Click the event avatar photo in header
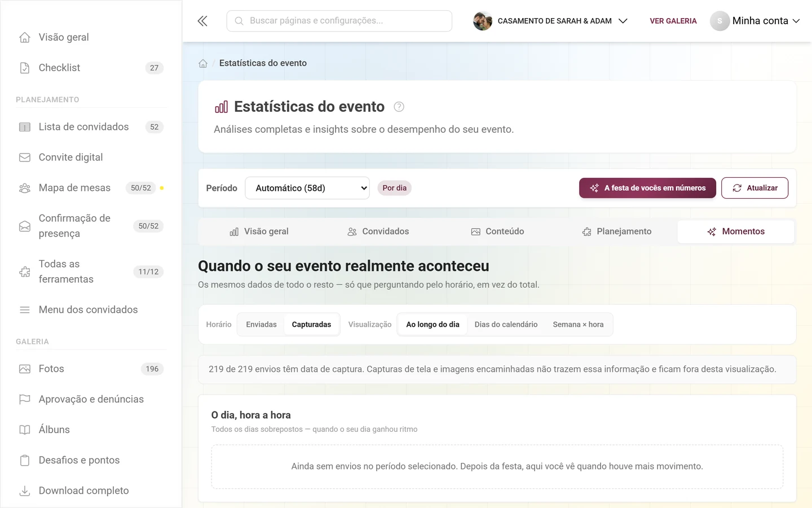 (x=483, y=21)
